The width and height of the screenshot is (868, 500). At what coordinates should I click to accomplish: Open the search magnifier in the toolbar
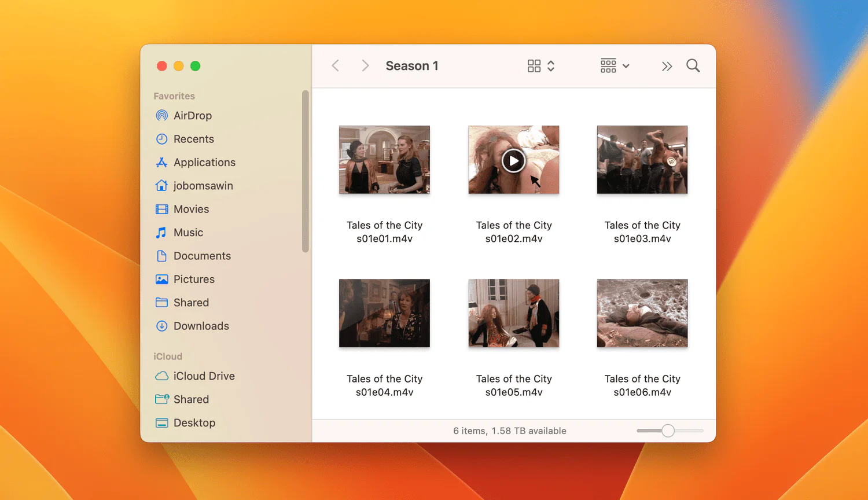click(x=693, y=66)
